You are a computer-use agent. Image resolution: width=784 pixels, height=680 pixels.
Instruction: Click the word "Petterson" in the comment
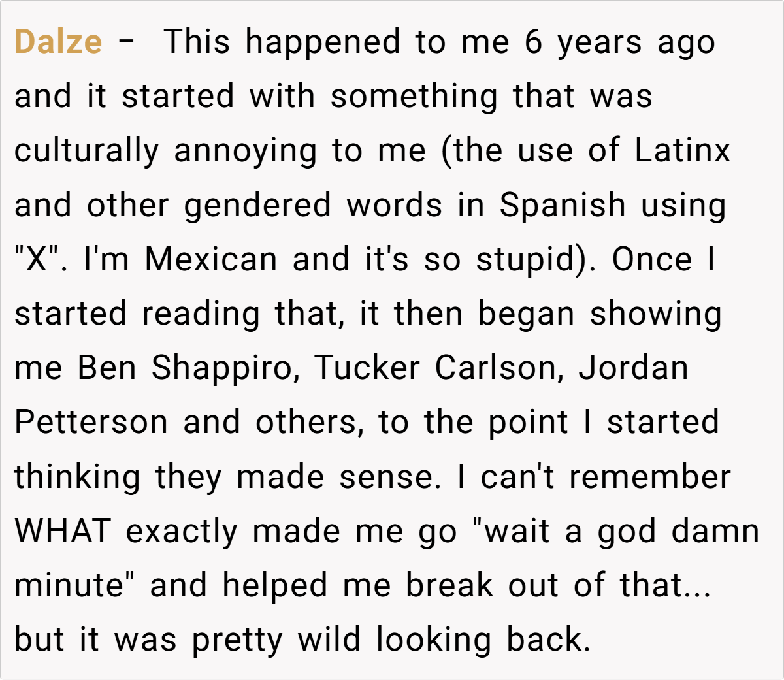[91, 422]
